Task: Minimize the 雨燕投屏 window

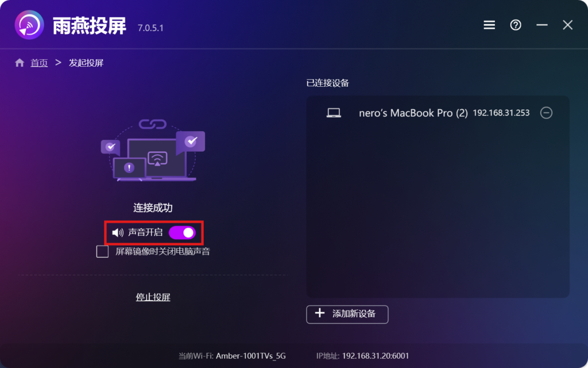Action: [542, 25]
